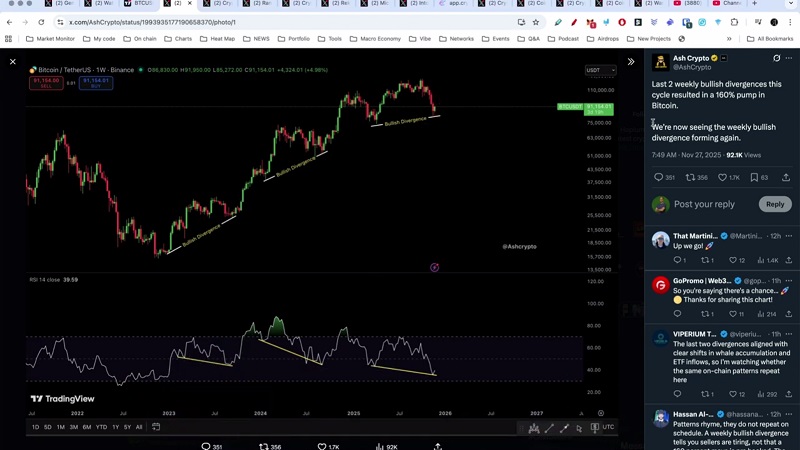800x450 pixels.
Task: Bookmark this page with the star icon
Action: point(536,22)
